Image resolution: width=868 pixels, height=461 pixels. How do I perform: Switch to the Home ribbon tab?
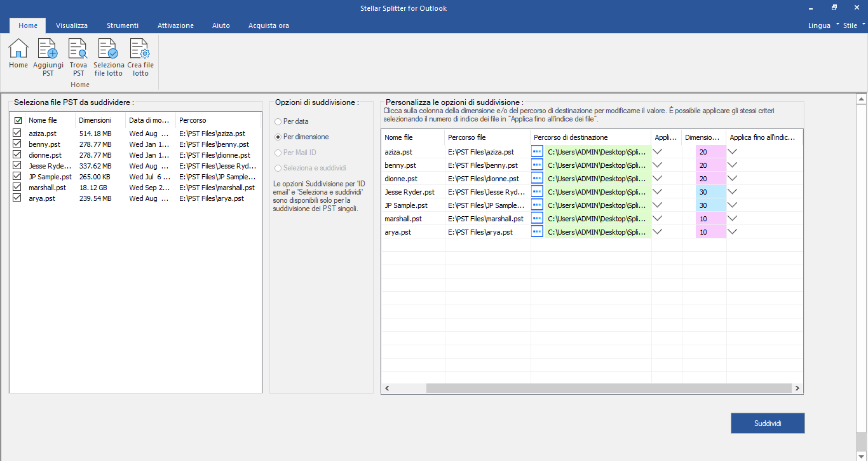point(28,25)
